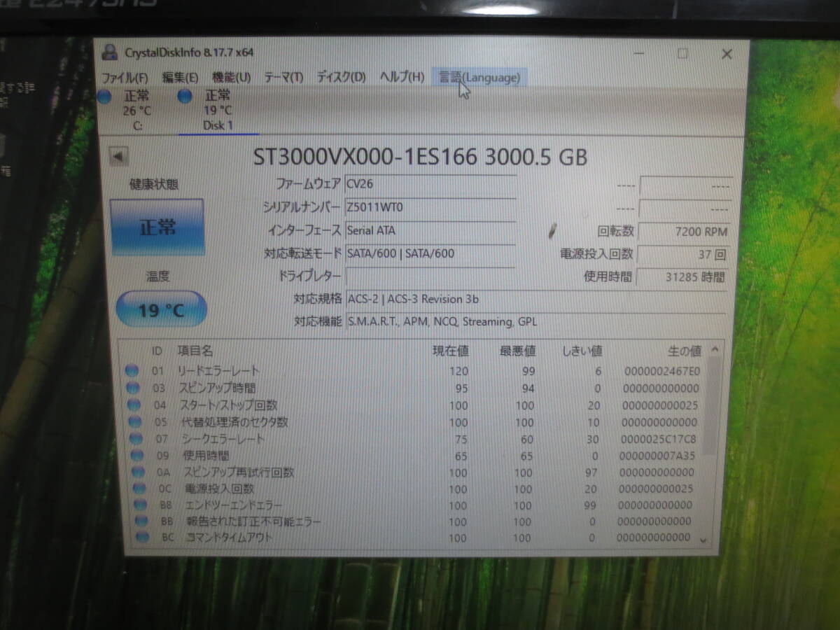Select the エンドツーエンドエラー attribute name
840x630 pixels.
pyautogui.click(x=234, y=505)
